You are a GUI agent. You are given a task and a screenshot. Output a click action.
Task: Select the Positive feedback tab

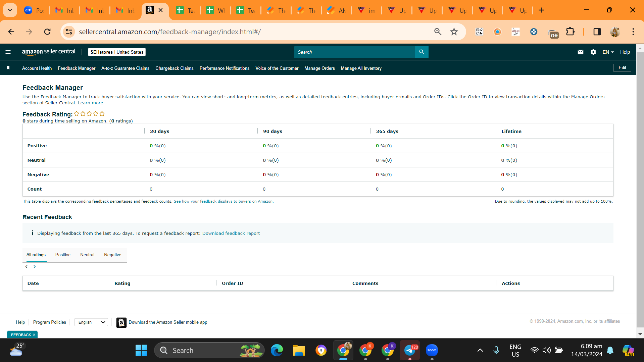pos(63,255)
